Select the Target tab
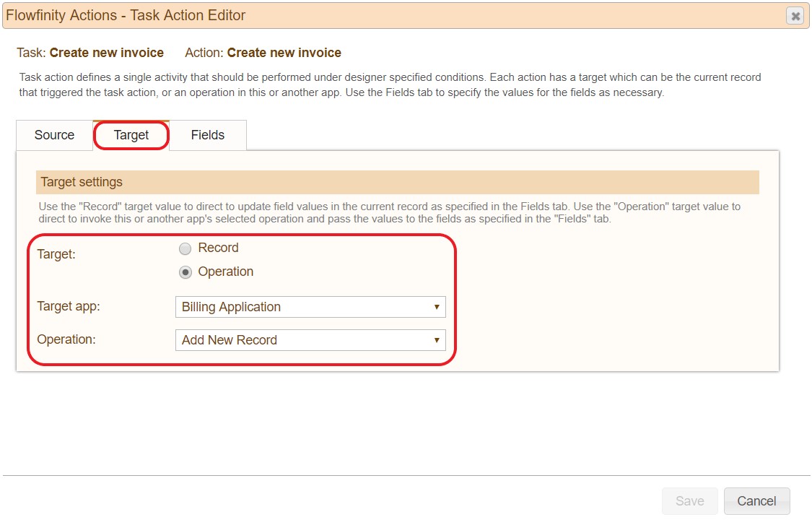The image size is (812, 525). click(131, 135)
